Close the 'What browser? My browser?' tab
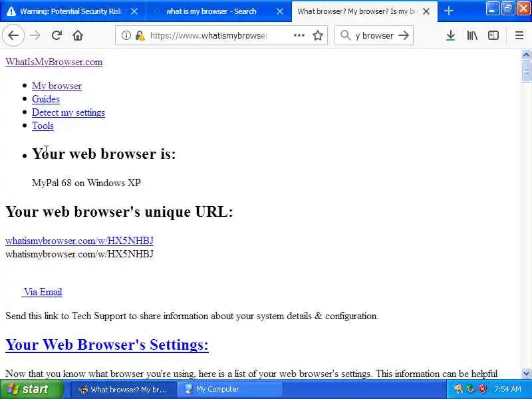 click(426, 11)
